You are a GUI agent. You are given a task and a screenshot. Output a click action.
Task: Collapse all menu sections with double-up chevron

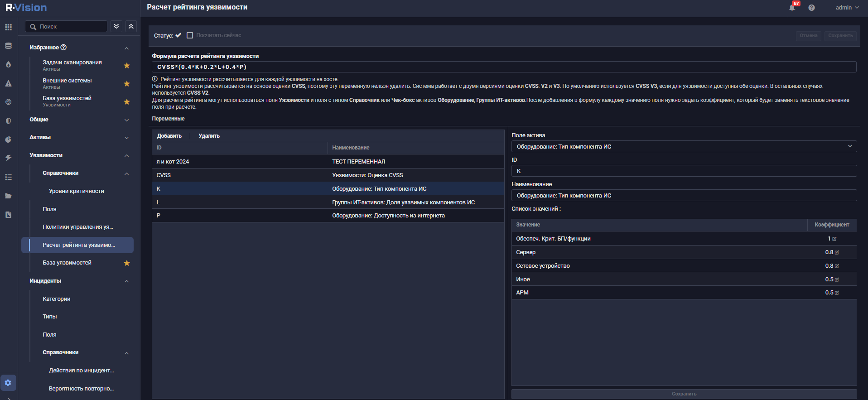(x=131, y=26)
